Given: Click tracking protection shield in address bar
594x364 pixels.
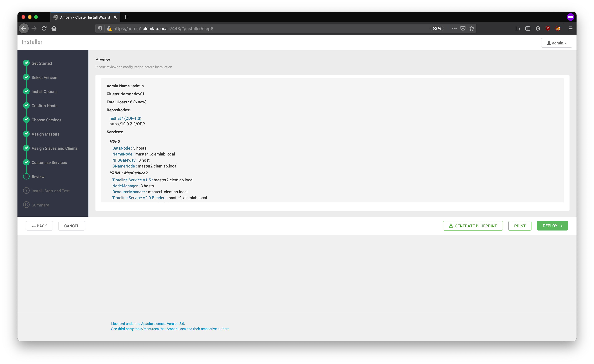Looking at the screenshot, I should click(100, 28).
